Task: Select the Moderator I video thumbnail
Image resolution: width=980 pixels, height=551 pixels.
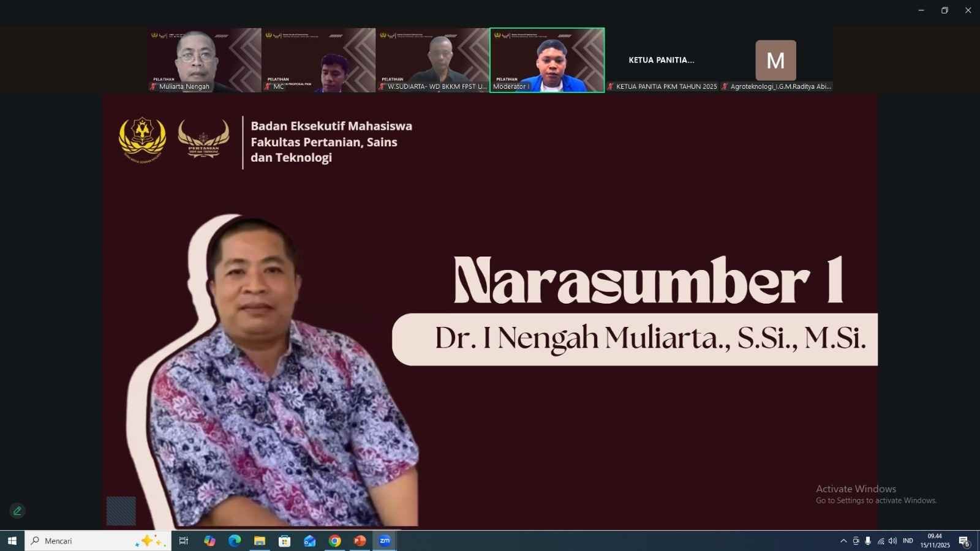Action: (x=547, y=60)
